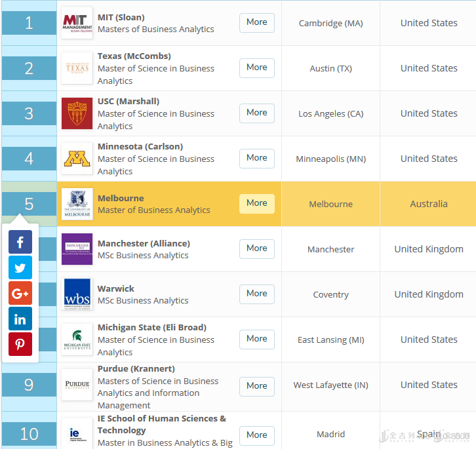Click More for Melbourne
This screenshot has width=476, height=449.
[257, 204]
